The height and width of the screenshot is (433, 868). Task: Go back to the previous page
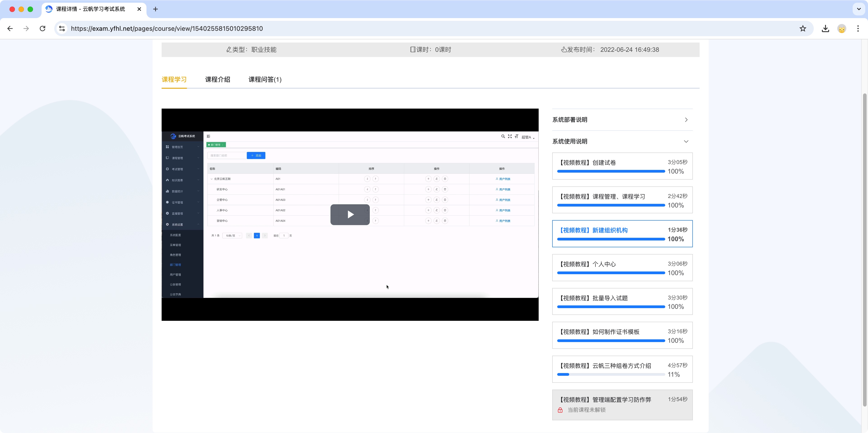click(x=10, y=29)
